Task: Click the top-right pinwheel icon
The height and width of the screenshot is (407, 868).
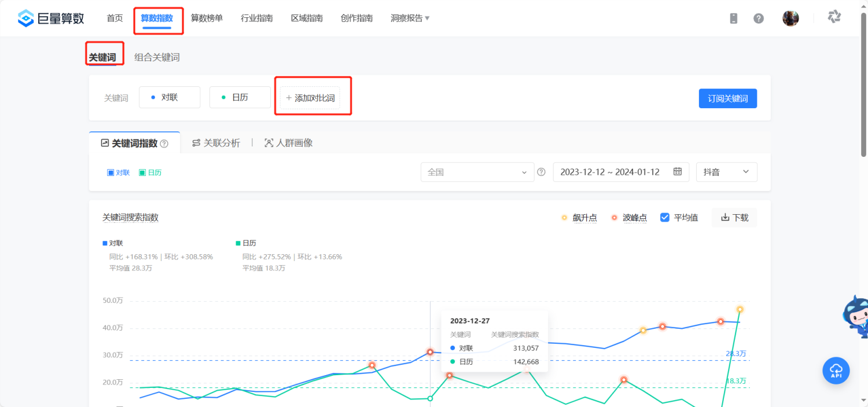Action: click(x=834, y=17)
